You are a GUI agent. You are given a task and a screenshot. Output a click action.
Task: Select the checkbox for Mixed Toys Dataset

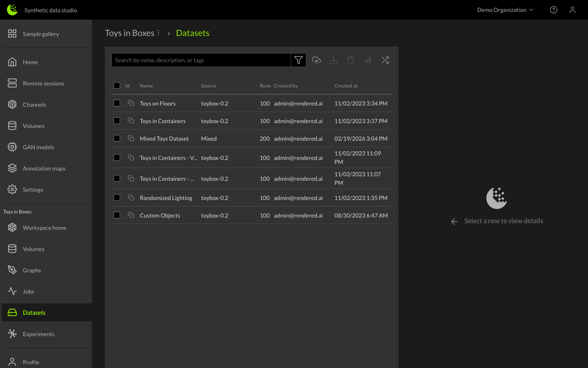117,138
